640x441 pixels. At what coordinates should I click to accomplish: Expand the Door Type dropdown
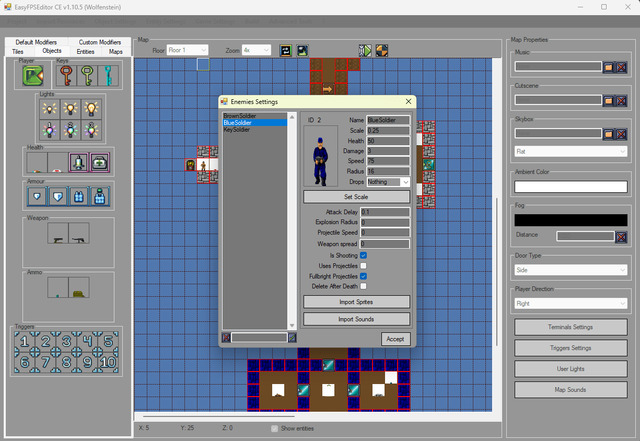pos(571,270)
